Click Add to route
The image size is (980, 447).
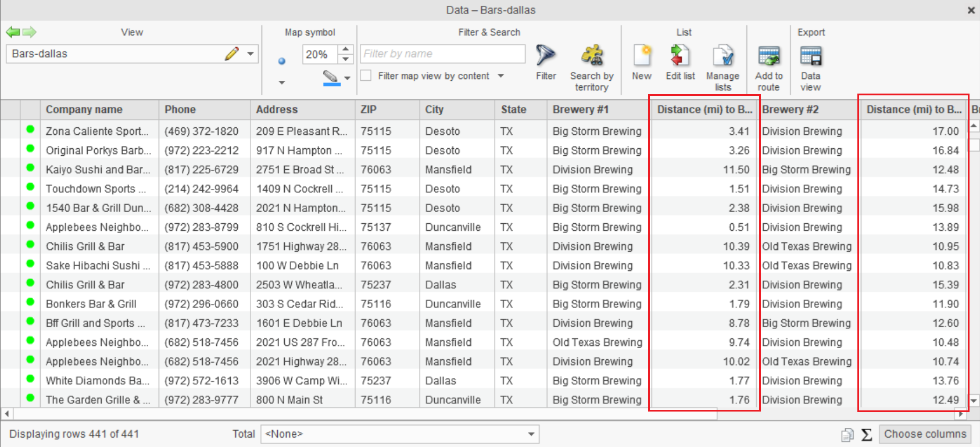768,67
